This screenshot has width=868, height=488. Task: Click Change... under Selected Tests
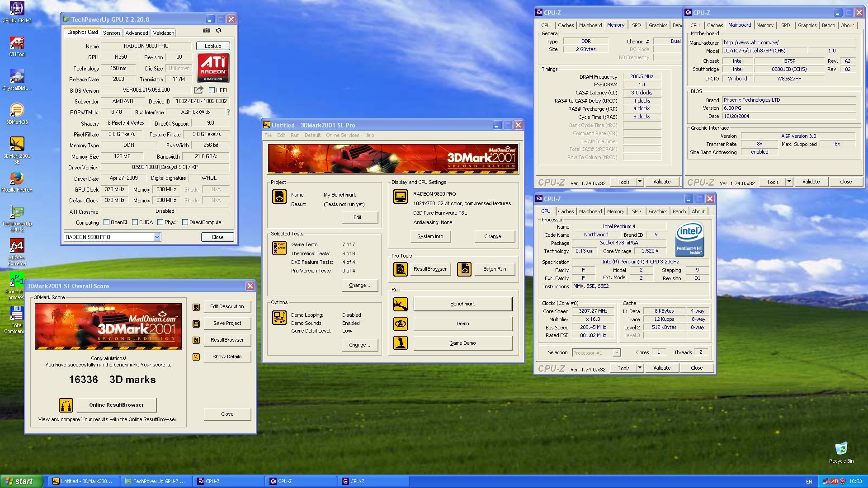coord(359,285)
